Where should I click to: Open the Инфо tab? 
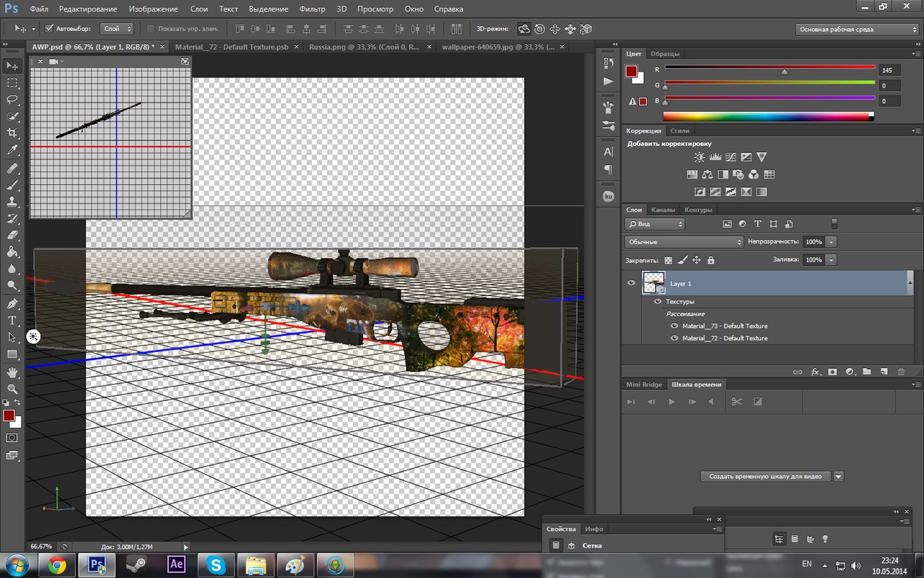pyautogui.click(x=594, y=529)
